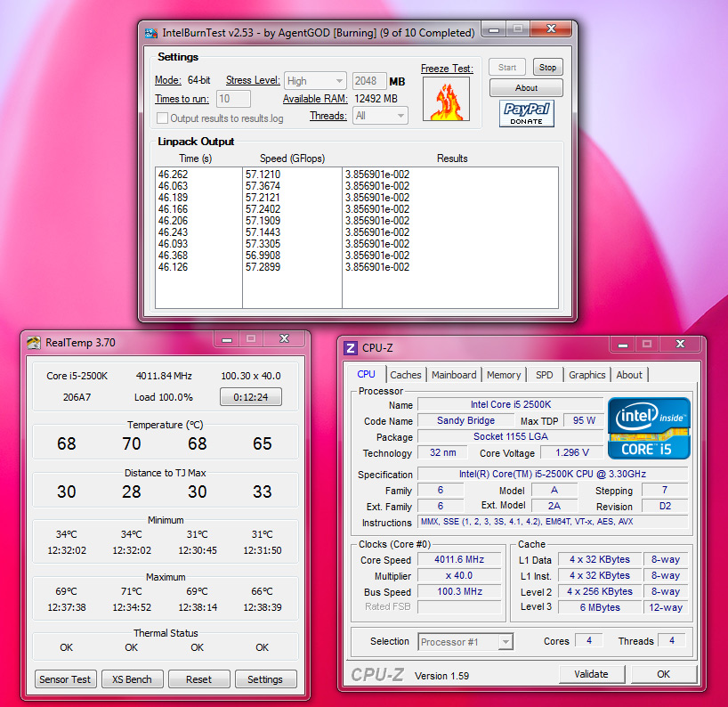This screenshot has height=707, width=728.
Task: Open the About tab in CPU-Z
Action: click(629, 375)
